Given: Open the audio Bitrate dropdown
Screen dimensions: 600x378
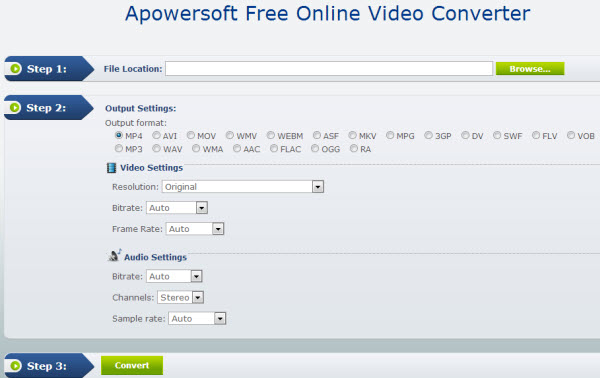Looking at the screenshot, I should (174, 276).
